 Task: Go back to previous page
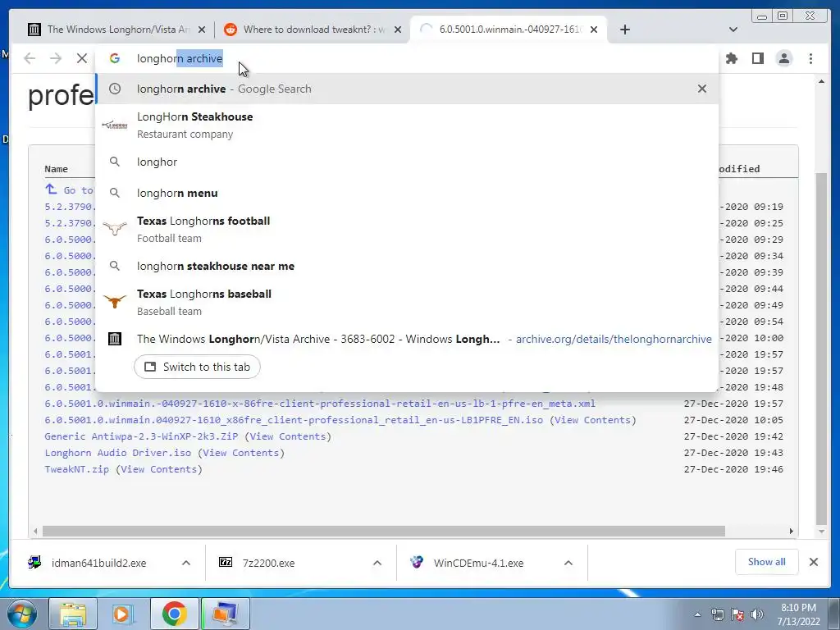tap(30, 58)
